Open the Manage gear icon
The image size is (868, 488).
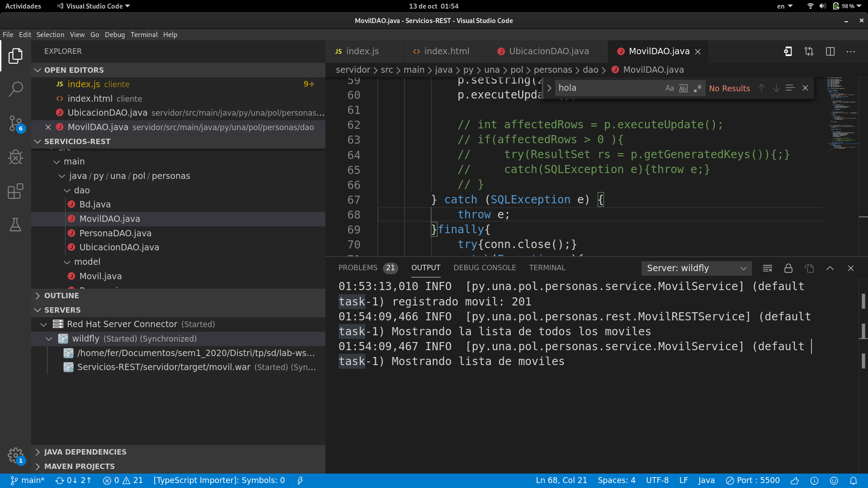(x=15, y=455)
